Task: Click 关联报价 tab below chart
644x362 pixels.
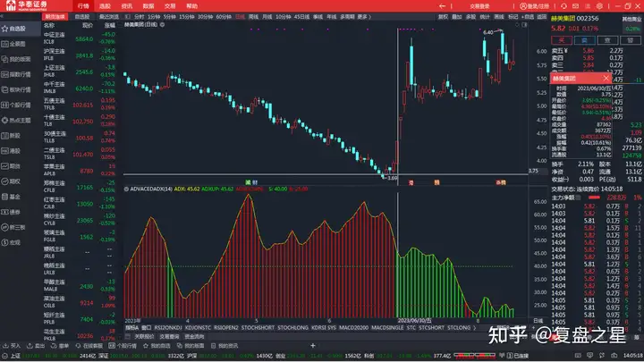Action: point(145,337)
